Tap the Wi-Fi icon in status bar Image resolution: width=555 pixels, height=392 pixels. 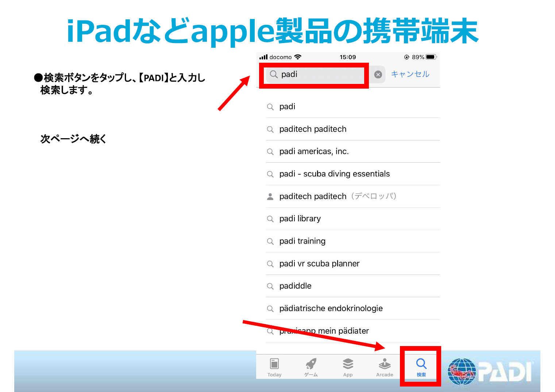298,57
